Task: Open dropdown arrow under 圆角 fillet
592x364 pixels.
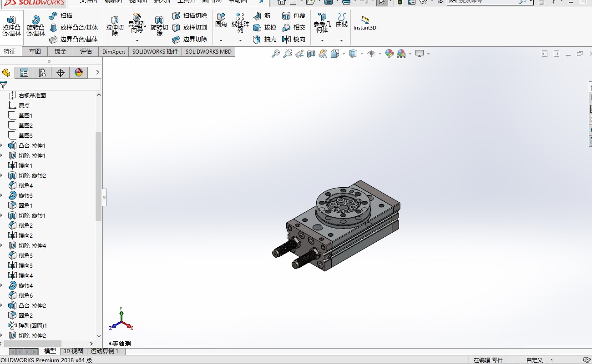Action: (221, 40)
